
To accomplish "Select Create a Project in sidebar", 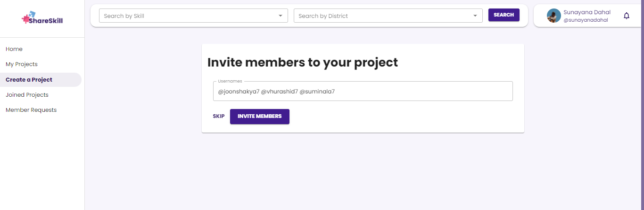I will coord(29,80).
